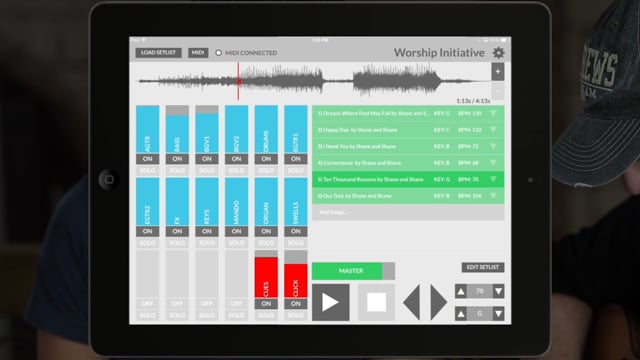
Task: Toggle SWELLS track ON button
Action: [296, 231]
